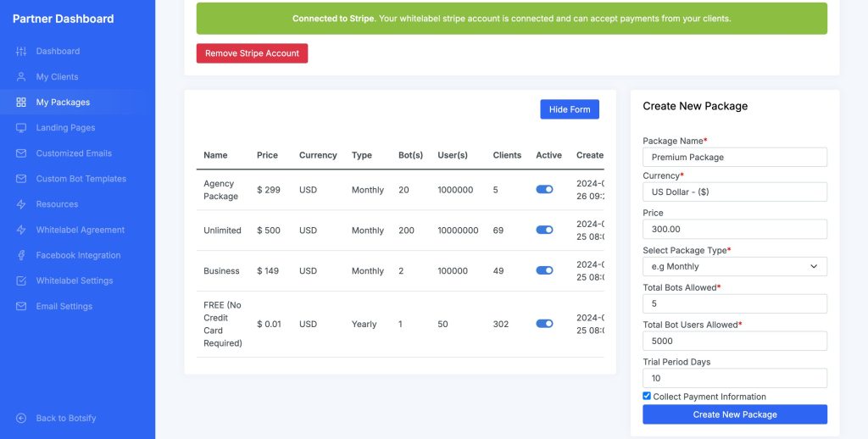This screenshot has height=439, width=868.
Task: Click the My Packages grid icon
Action: point(21,103)
